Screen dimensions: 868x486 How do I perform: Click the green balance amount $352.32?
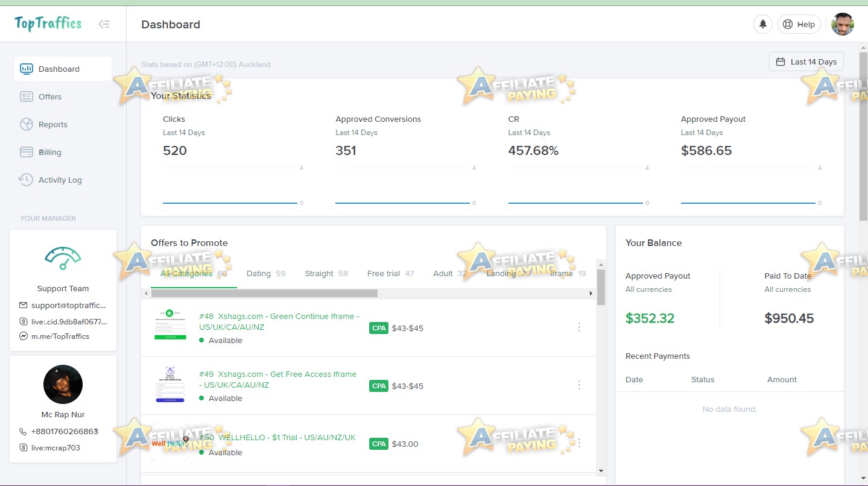coord(650,318)
